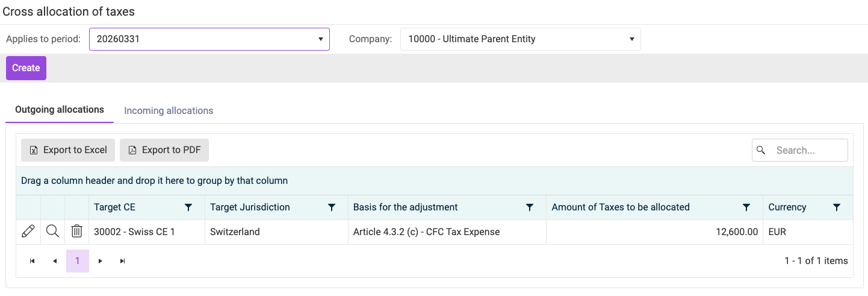This screenshot has height=296, width=868.
Task: Sort by Basis for the adjustment header
Action: (406, 207)
